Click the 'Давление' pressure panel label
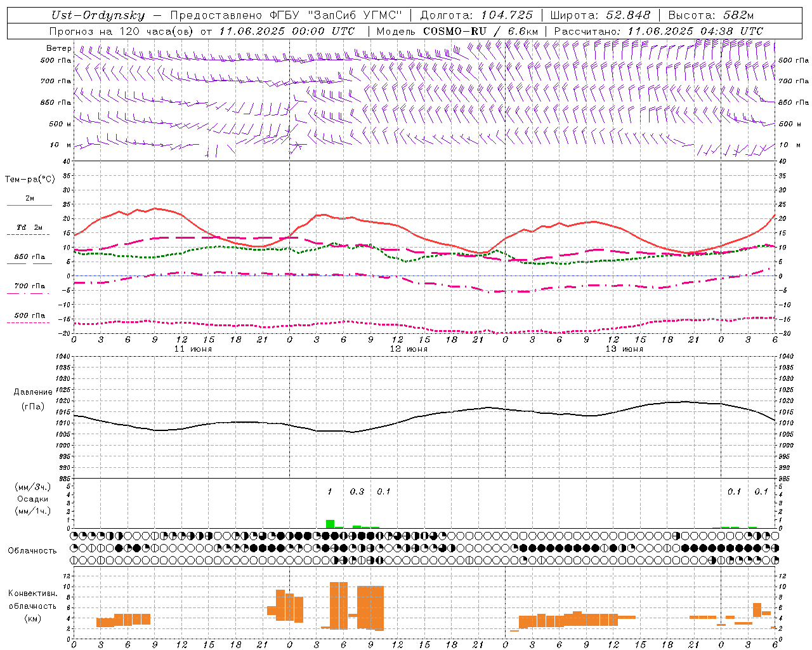The width and height of the screenshot is (812, 650). pyautogui.click(x=33, y=392)
